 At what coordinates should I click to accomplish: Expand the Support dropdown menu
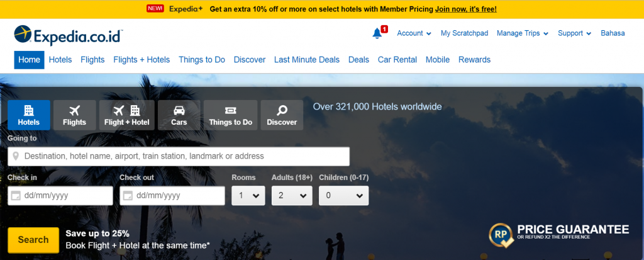[574, 33]
